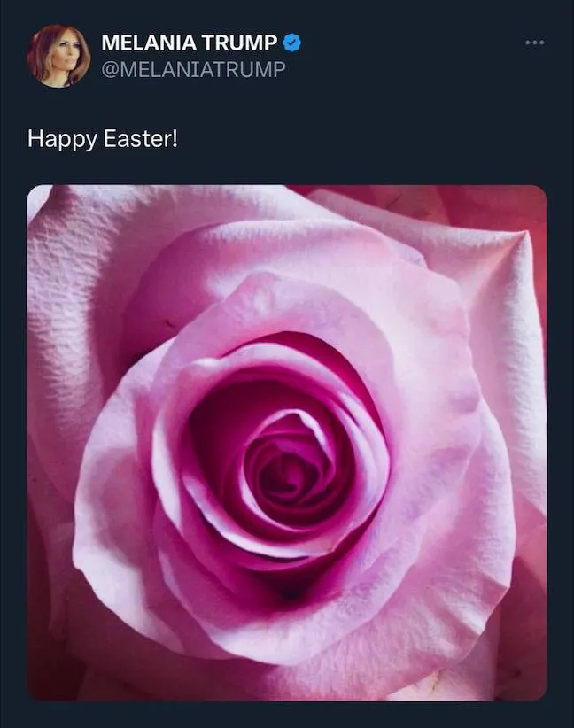Click "MELANIA" in the bold display name

click(x=143, y=43)
